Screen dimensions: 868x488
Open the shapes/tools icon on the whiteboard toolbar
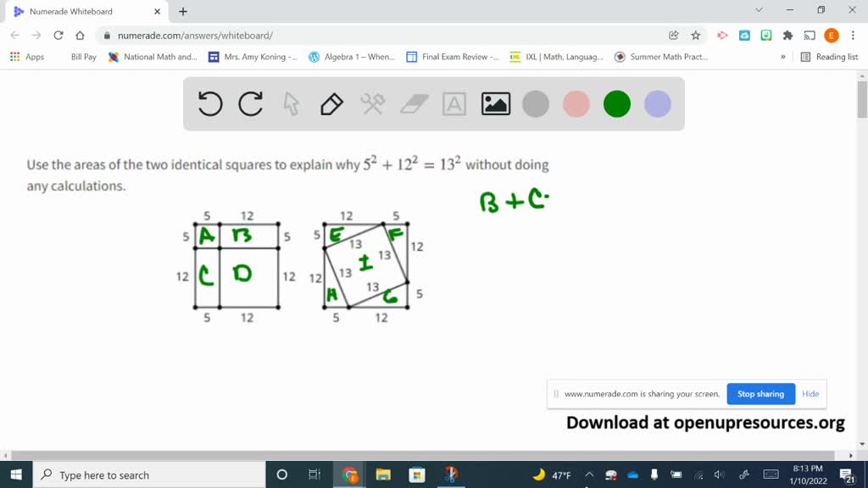[x=373, y=103]
